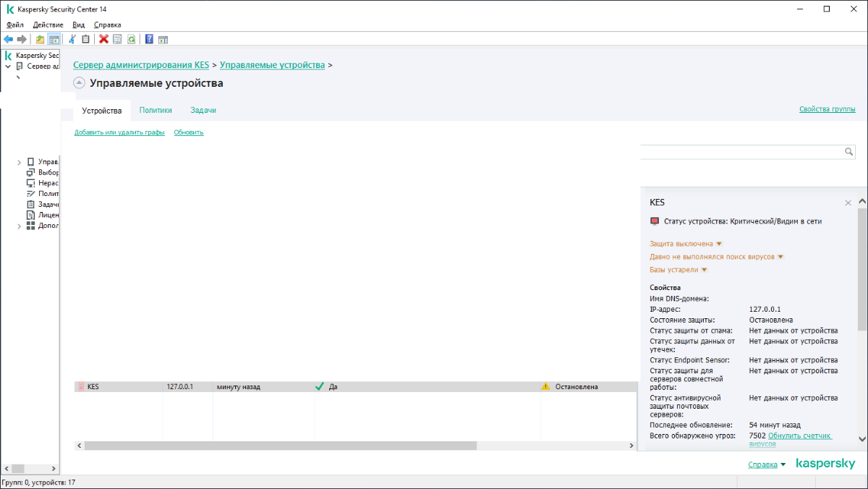Viewport: 868px width, 489px height.
Task: Click the green Refresh toolbar icon
Action: (131, 39)
